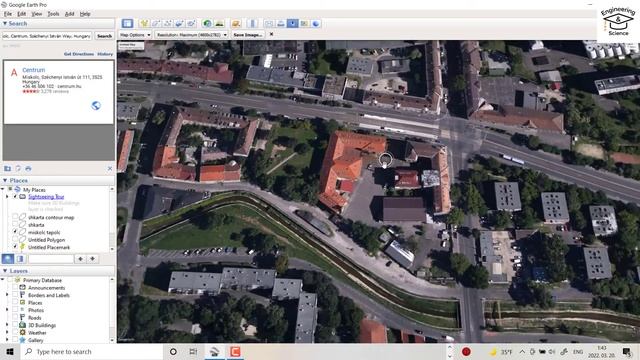This screenshot has width=640, height=360.
Task: Click the Places panel search magnifier button
Action: [x=8, y=259]
